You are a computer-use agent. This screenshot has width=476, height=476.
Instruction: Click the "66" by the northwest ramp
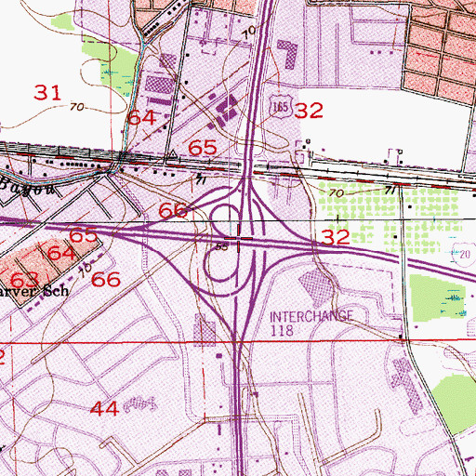click(x=173, y=210)
